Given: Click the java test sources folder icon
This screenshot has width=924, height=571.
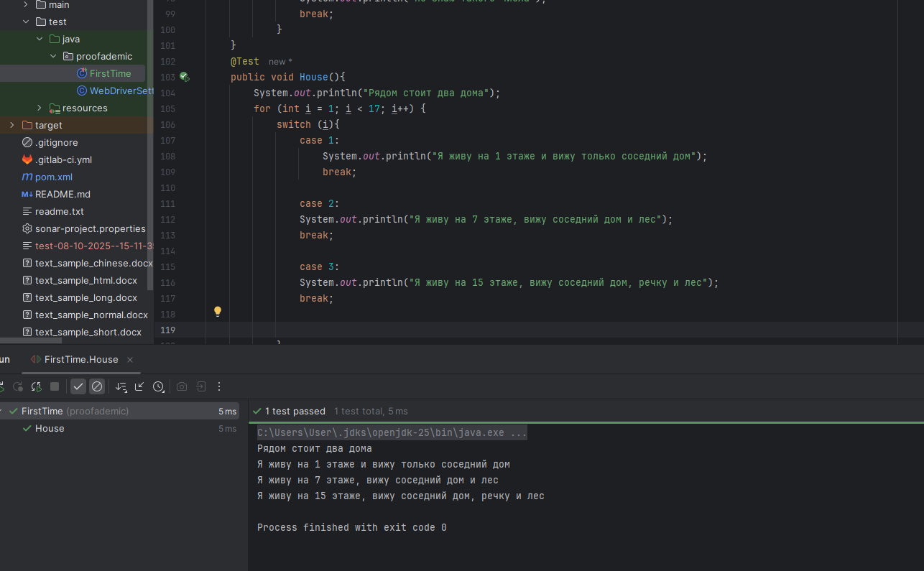Looking at the screenshot, I should tap(55, 39).
